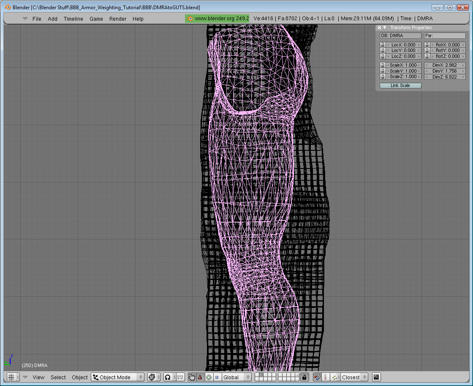This screenshot has height=386, width=473.
Task: Toggle the ScaleY lock icon
Action: pos(382,71)
